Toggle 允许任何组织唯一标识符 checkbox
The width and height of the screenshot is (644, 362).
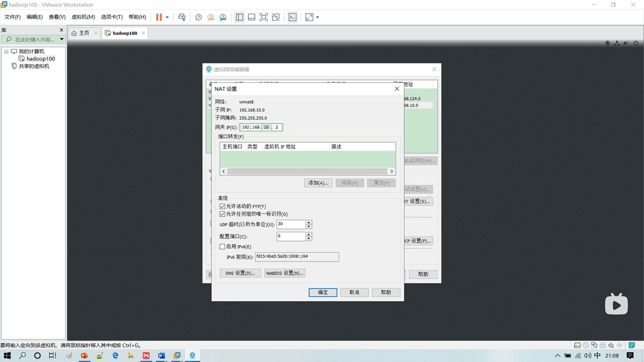coord(222,214)
